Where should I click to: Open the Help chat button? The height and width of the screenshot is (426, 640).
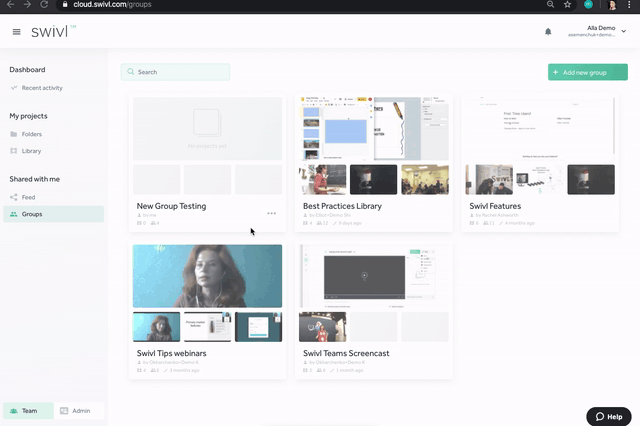(609, 416)
